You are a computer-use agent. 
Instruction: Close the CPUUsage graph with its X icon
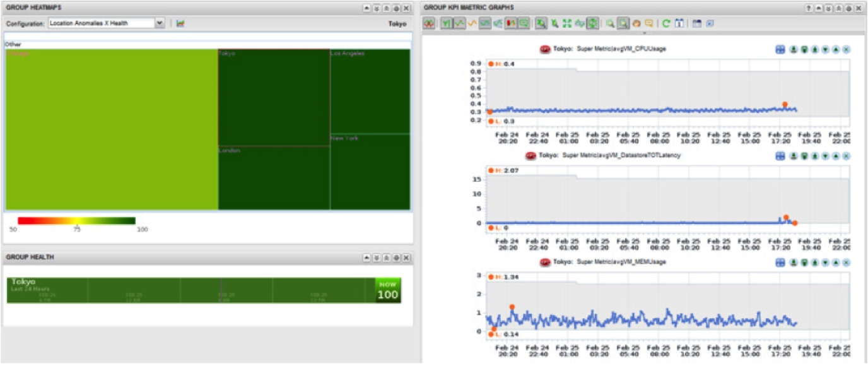point(846,49)
